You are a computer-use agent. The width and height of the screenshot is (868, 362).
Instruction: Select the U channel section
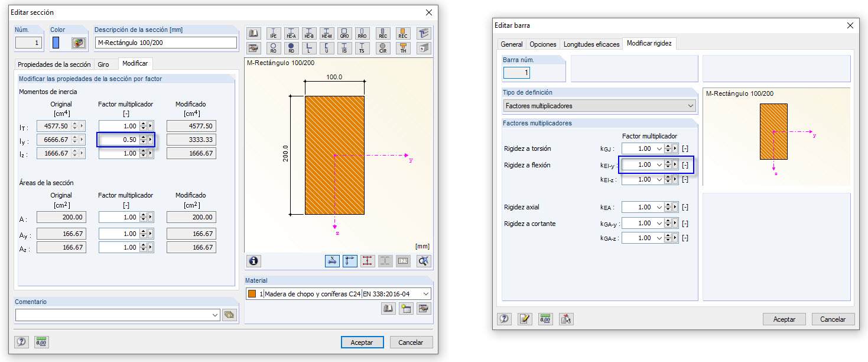tap(327, 48)
